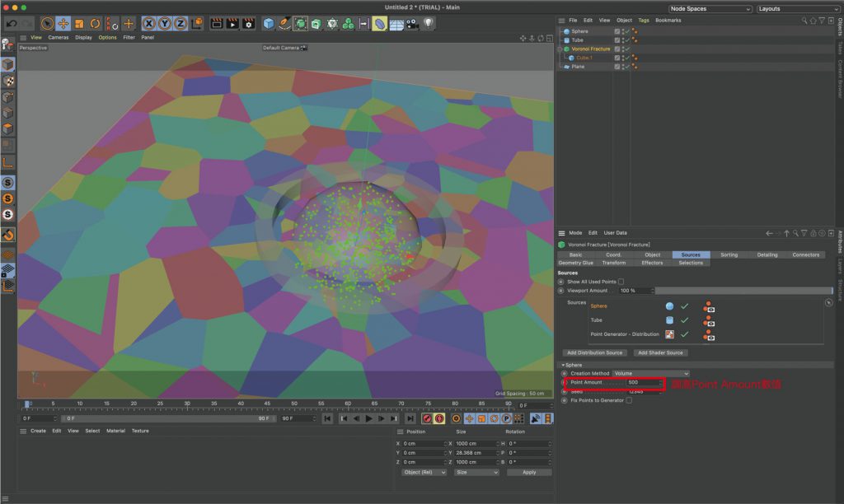Toggle the X axis lock icon

coord(149,24)
